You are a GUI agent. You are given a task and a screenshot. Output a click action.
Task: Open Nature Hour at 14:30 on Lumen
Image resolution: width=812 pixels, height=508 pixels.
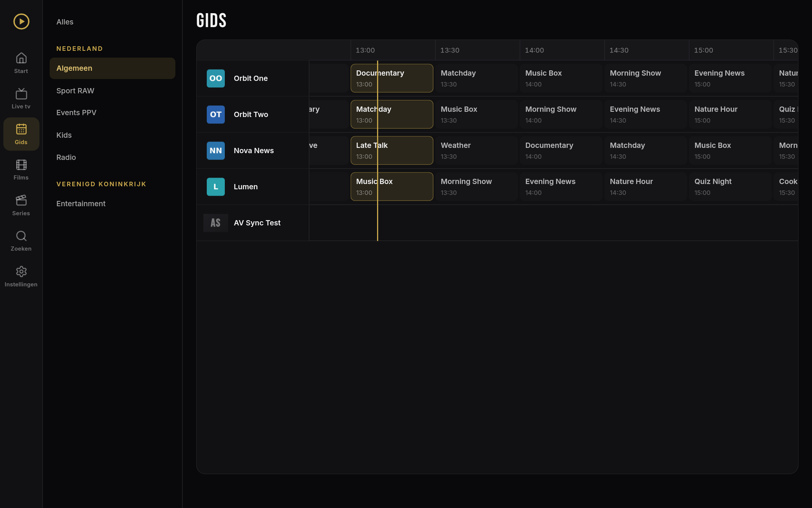645,187
